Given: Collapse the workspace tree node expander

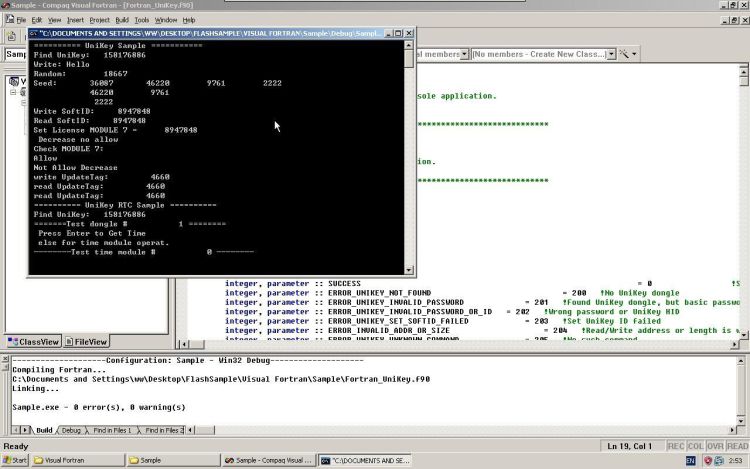Looking at the screenshot, I should click(x=13, y=92).
